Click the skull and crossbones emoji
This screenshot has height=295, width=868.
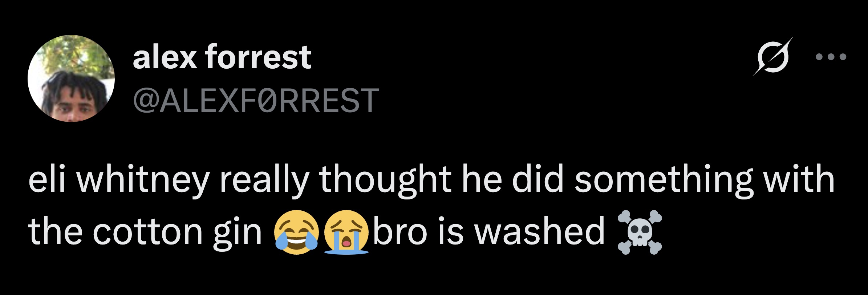coord(640,232)
